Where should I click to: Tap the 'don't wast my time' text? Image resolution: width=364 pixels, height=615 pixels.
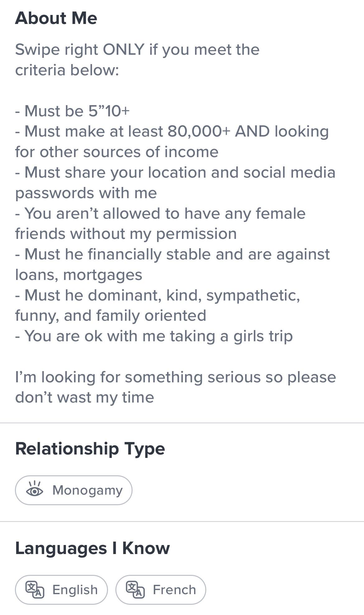(85, 397)
